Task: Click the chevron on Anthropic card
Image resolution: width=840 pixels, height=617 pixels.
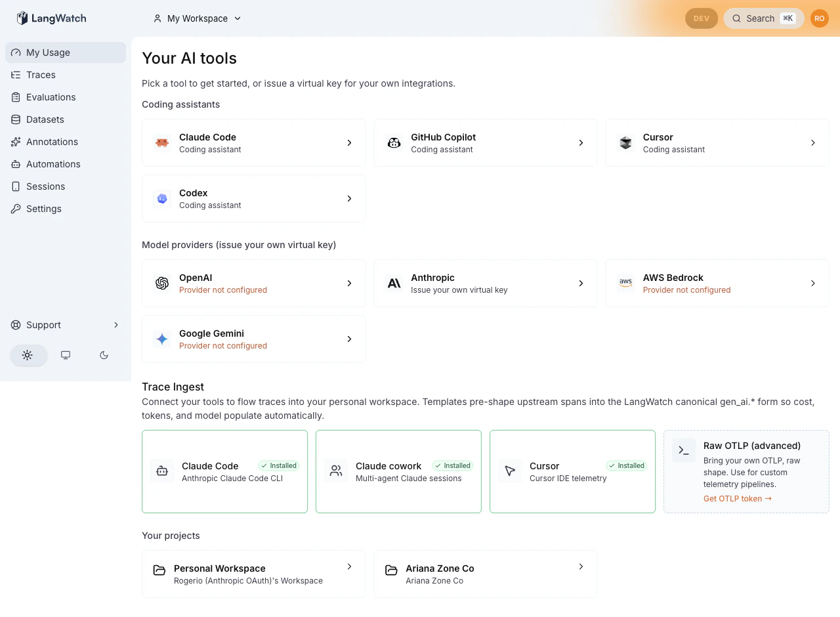Action: pyautogui.click(x=581, y=283)
